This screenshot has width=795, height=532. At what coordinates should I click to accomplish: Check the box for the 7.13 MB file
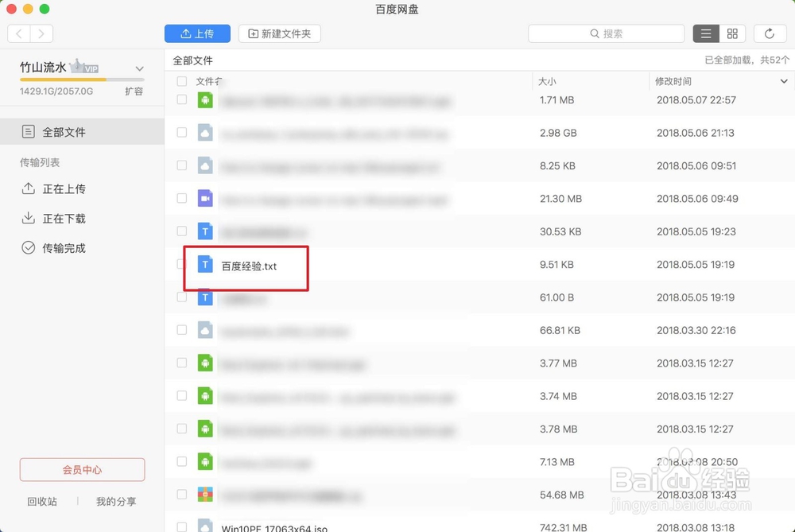pos(181,461)
